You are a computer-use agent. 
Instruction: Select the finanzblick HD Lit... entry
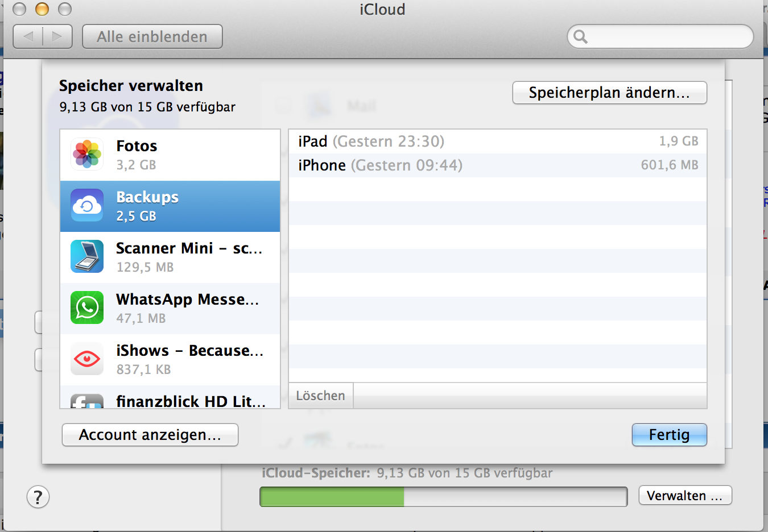coord(170,397)
